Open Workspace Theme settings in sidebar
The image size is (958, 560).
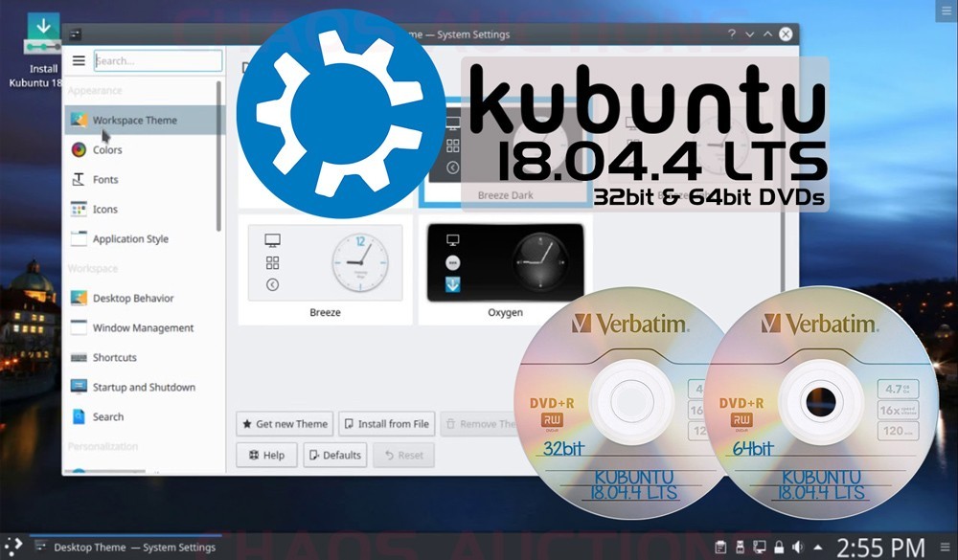(144, 120)
